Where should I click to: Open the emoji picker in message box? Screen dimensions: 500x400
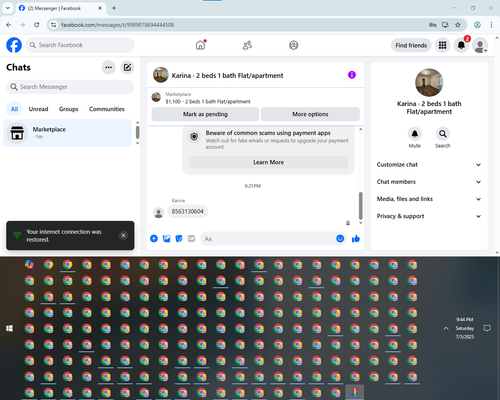pos(340,238)
